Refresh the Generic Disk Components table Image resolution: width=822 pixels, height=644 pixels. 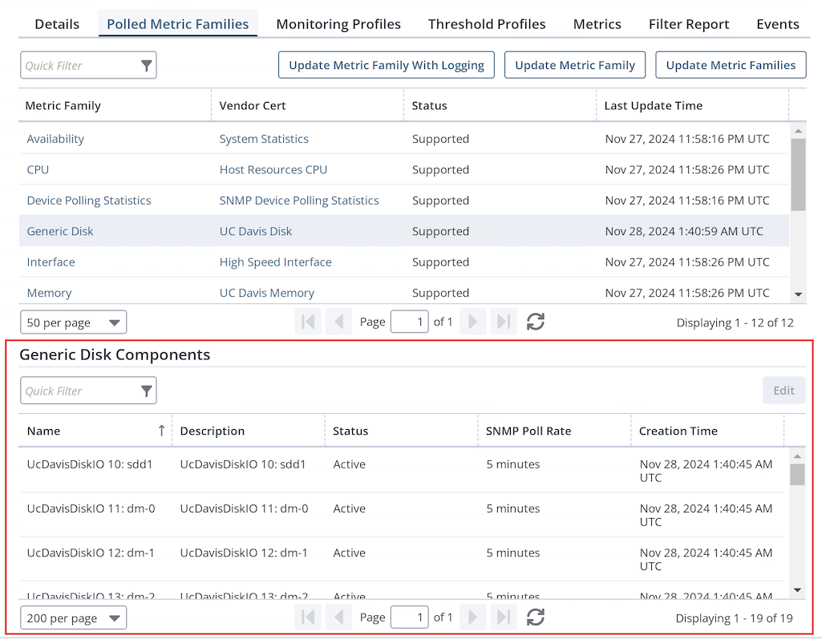535,618
